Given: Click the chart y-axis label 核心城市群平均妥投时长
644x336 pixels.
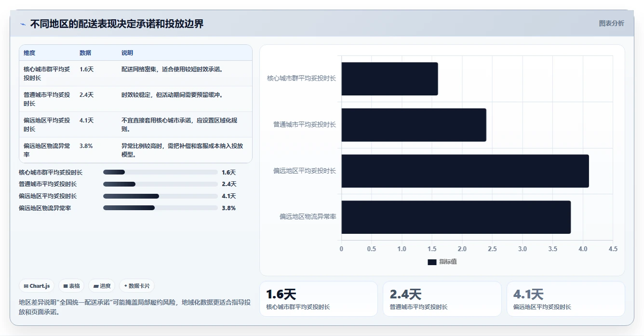Looking at the screenshot, I should (x=302, y=78).
